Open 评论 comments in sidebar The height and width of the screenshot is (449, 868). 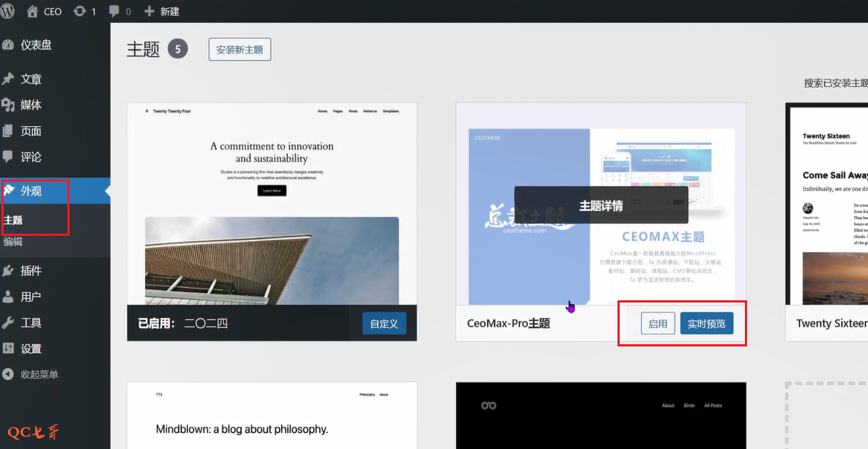pos(31,157)
